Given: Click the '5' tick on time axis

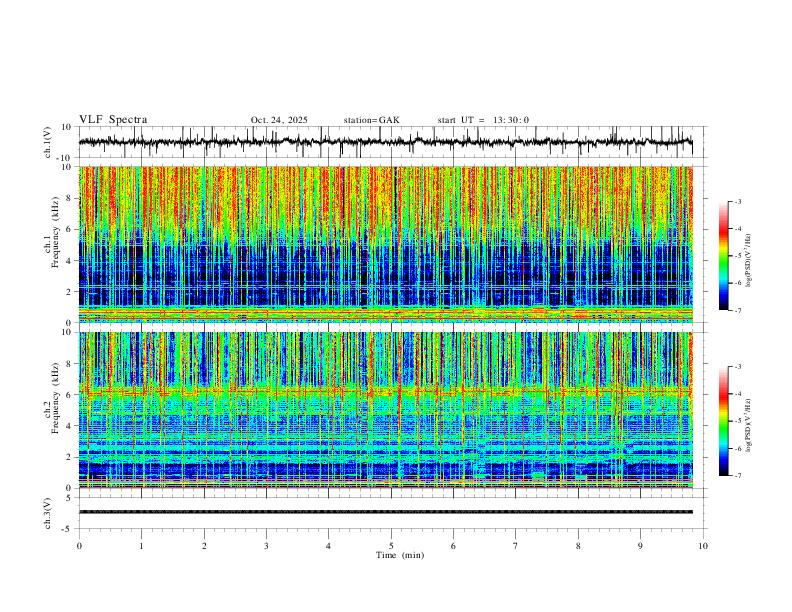Looking at the screenshot, I should click(x=391, y=546).
